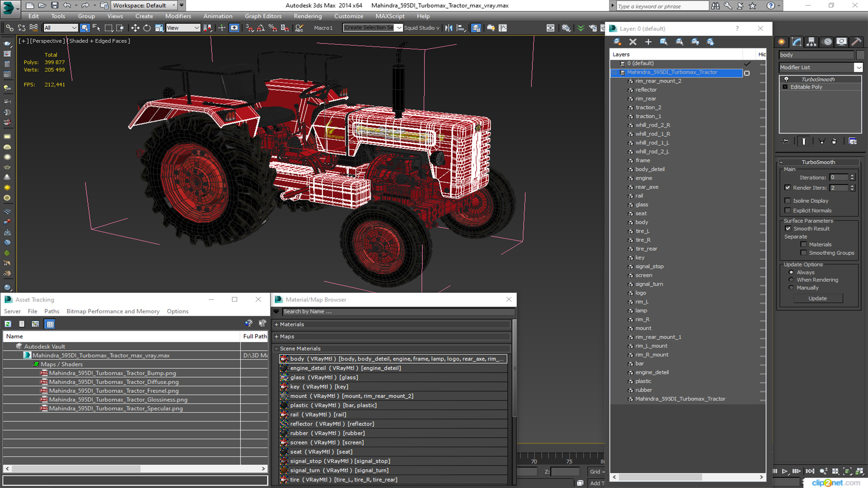Click the Shaded + Edged Faces viewport label
Screen dimensions: 868x488
coord(99,41)
